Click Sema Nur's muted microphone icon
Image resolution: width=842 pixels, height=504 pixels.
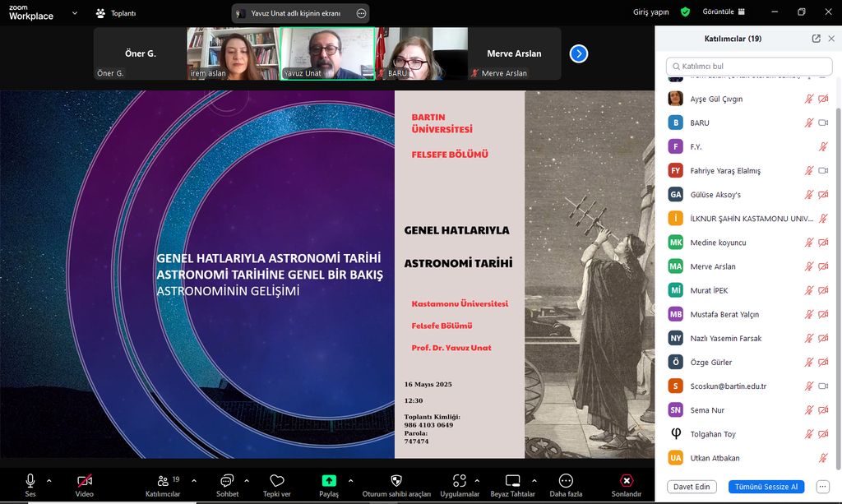809,410
